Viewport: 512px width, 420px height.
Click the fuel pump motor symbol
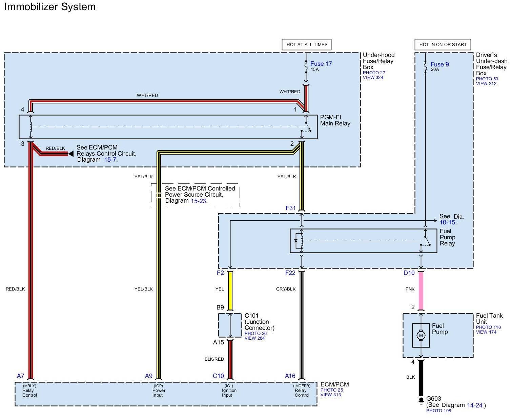click(x=421, y=335)
